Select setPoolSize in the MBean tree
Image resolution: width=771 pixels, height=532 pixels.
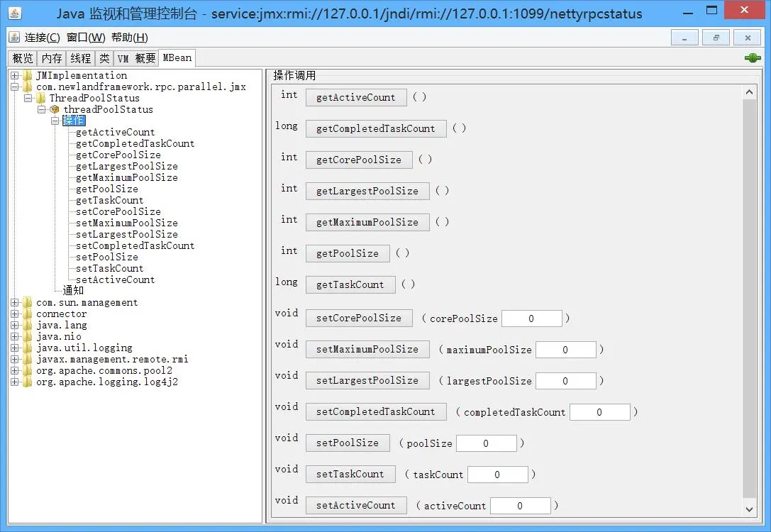106,257
